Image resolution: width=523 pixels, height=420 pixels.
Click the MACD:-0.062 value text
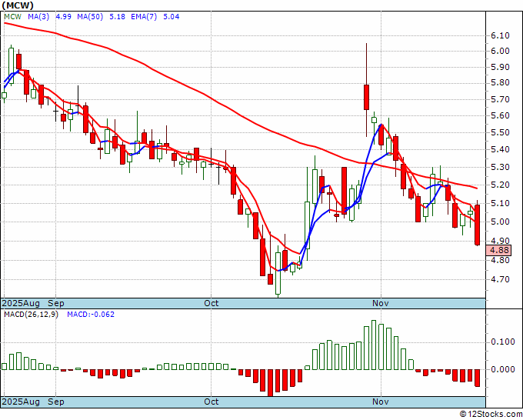coord(91,315)
